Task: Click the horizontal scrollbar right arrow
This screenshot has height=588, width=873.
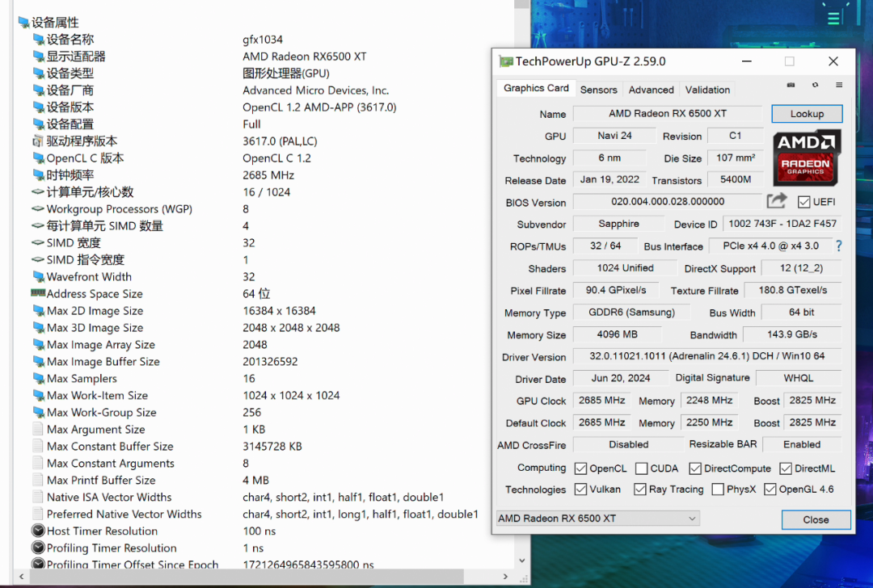Action: coord(505,577)
